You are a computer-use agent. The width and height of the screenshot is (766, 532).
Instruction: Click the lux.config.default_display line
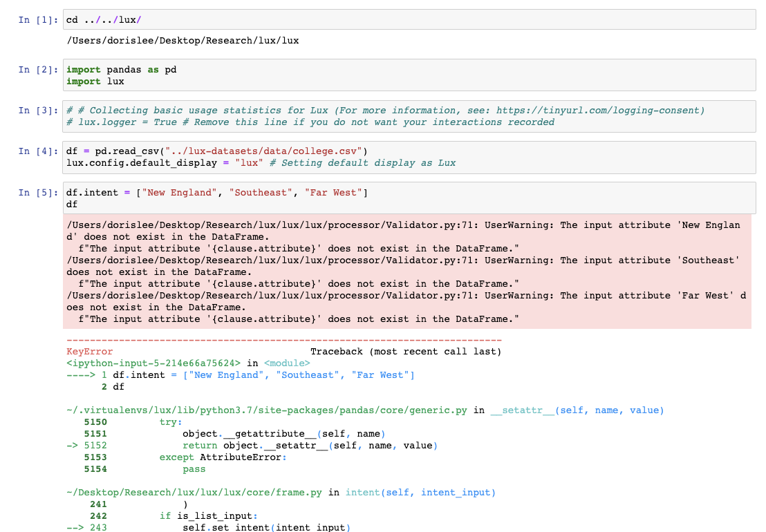261,163
